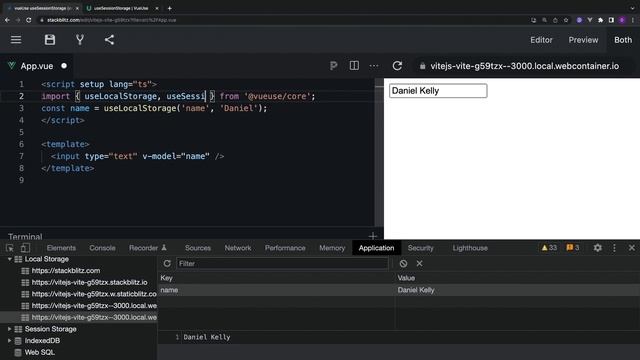This screenshot has width=640, height=360.
Task: Share the project via the share icon
Action: click(x=109, y=40)
